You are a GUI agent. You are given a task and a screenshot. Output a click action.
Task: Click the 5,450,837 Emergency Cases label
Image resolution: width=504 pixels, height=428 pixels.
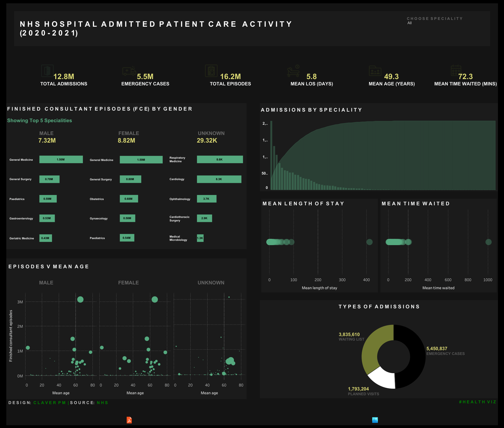click(437, 349)
